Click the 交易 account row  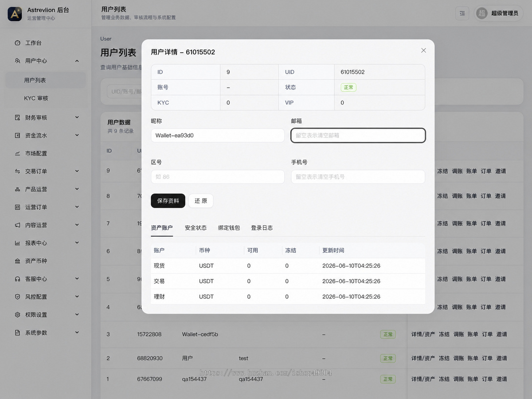point(288,281)
